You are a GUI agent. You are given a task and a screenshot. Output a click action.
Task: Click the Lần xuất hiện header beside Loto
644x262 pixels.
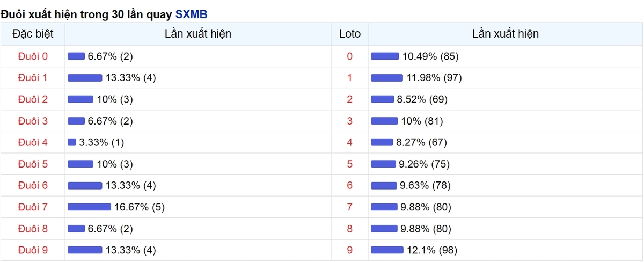coord(506,34)
